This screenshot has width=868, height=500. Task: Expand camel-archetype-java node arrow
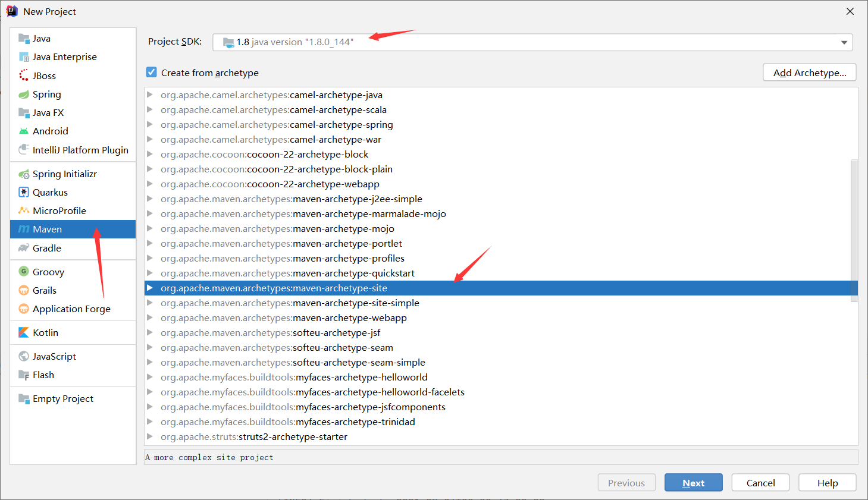click(150, 95)
